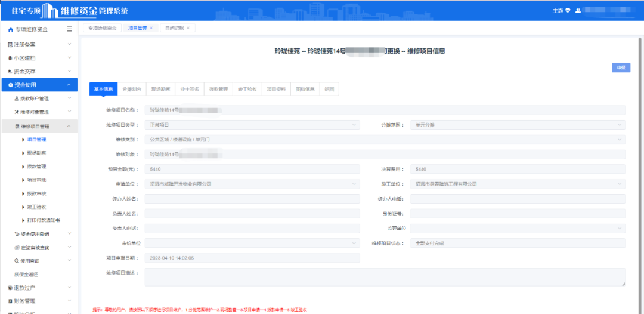Open 拨款管理 in the sidebar tree

[x=36, y=167]
